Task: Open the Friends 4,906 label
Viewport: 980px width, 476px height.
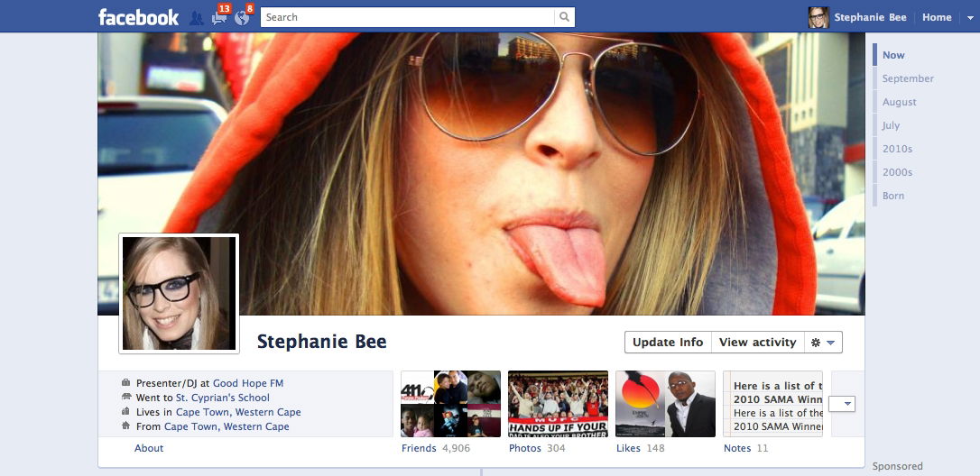Action: [x=436, y=449]
